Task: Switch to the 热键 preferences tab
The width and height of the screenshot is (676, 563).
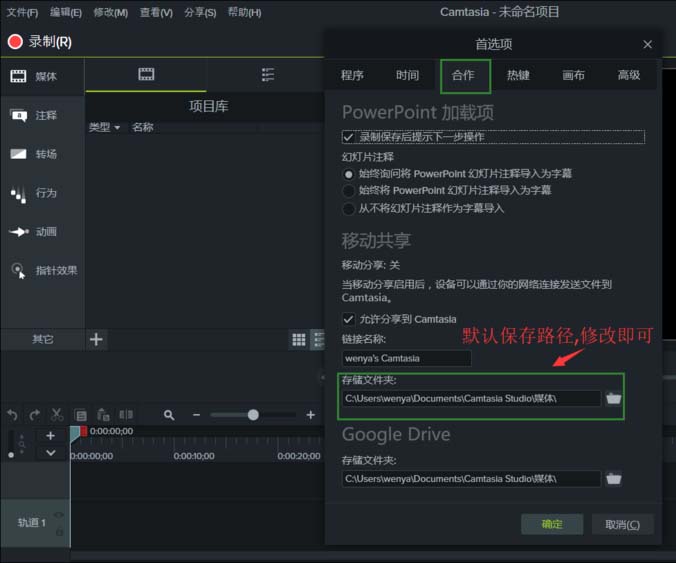Action: [x=518, y=75]
